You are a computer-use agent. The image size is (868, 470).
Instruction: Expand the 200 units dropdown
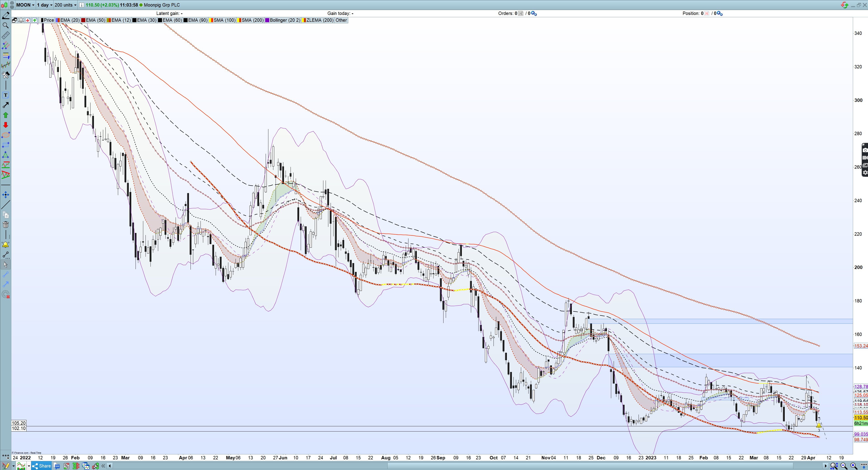coord(65,5)
